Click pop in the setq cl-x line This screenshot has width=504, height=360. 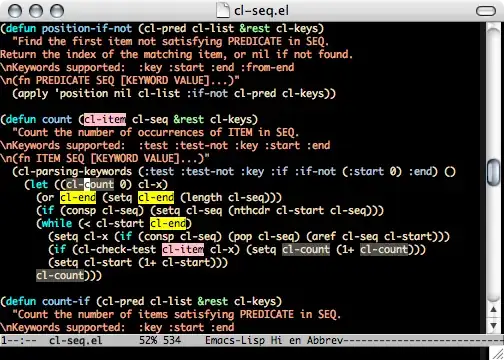243,237
